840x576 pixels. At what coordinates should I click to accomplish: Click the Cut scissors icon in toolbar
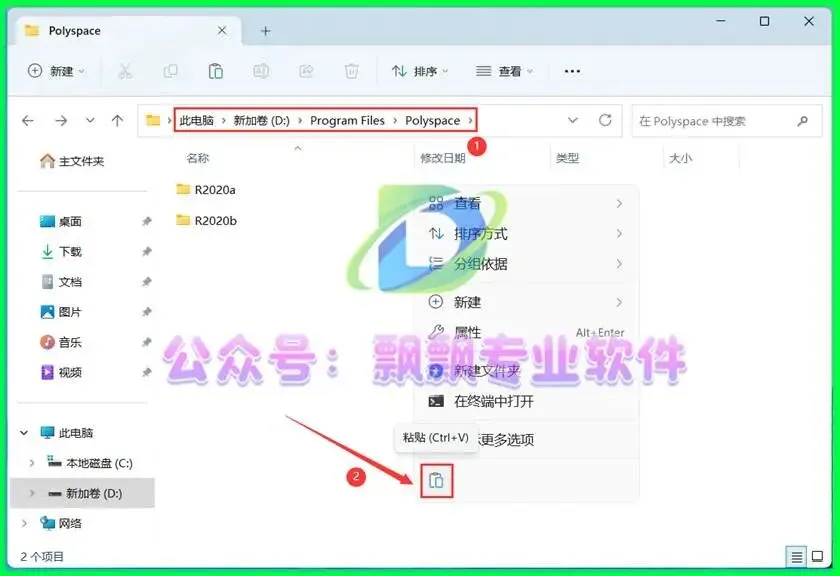pyautogui.click(x=125, y=71)
